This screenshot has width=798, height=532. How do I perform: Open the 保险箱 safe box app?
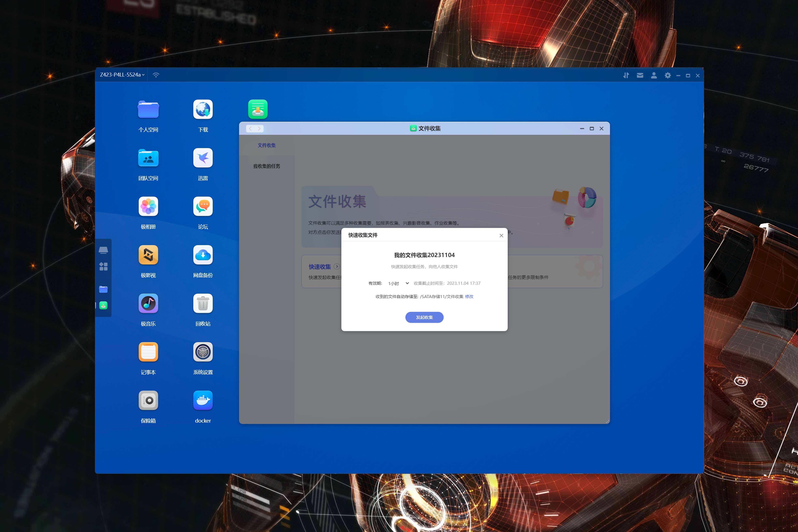point(148,400)
